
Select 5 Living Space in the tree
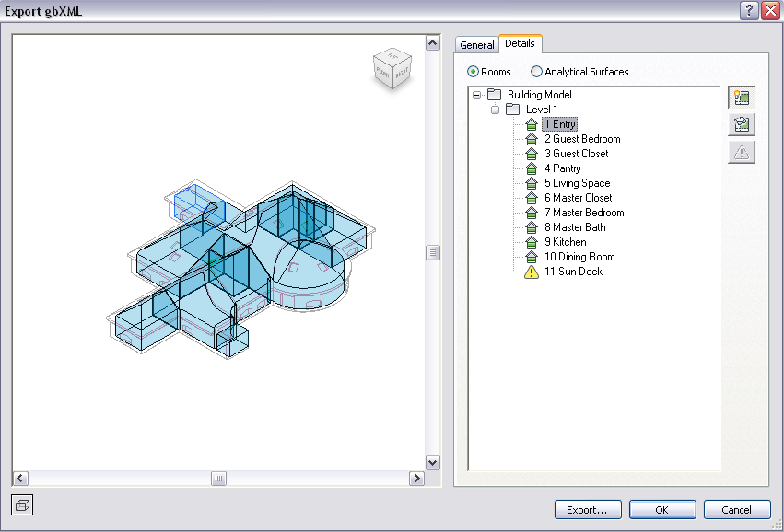(578, 183)
